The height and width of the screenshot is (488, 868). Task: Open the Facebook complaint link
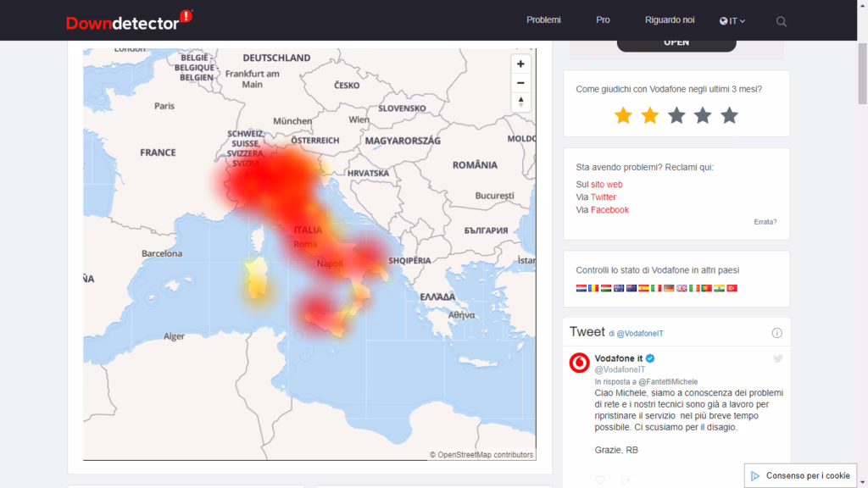click(609, 210)
